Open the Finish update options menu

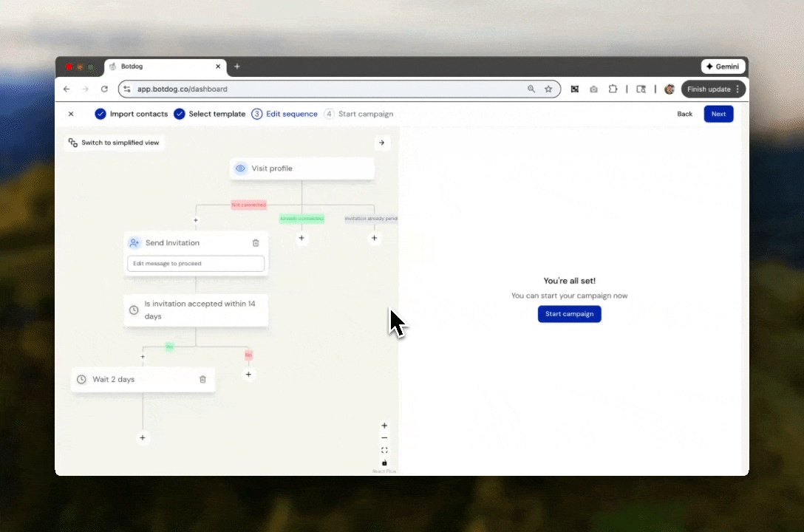pyautogui.click(x=736, y=89)
